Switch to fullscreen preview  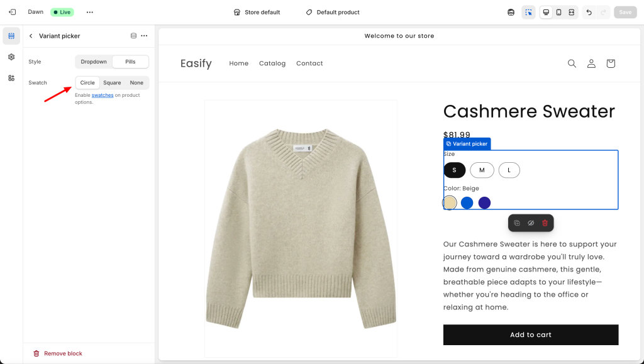(x=571, y=12)
